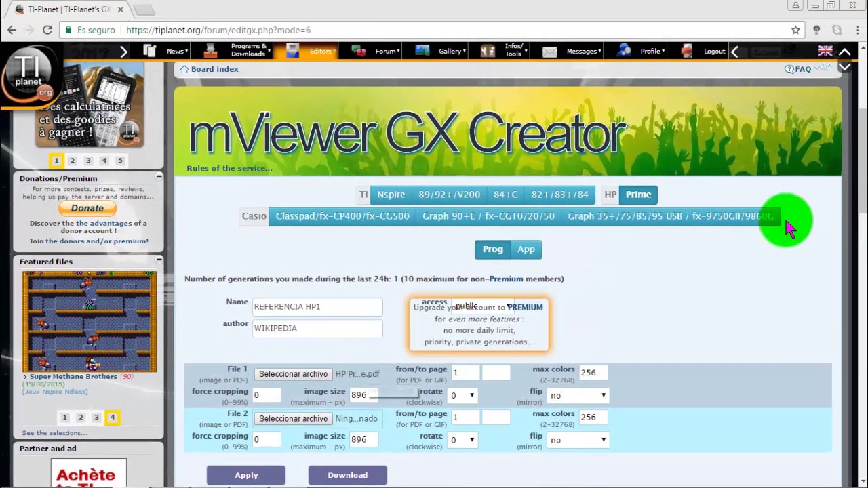Select the 89/92+/V200 calculator tab
868x488 pixels.
(449, 195)
